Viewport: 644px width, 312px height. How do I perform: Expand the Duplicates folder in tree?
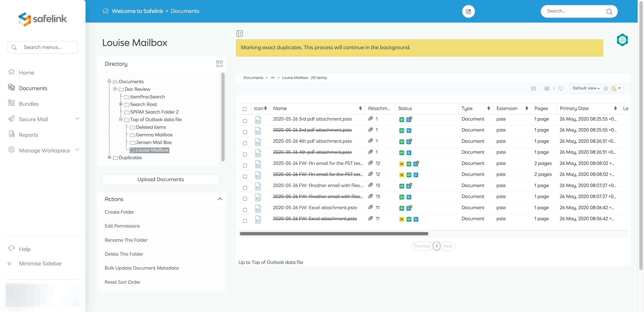109,157
